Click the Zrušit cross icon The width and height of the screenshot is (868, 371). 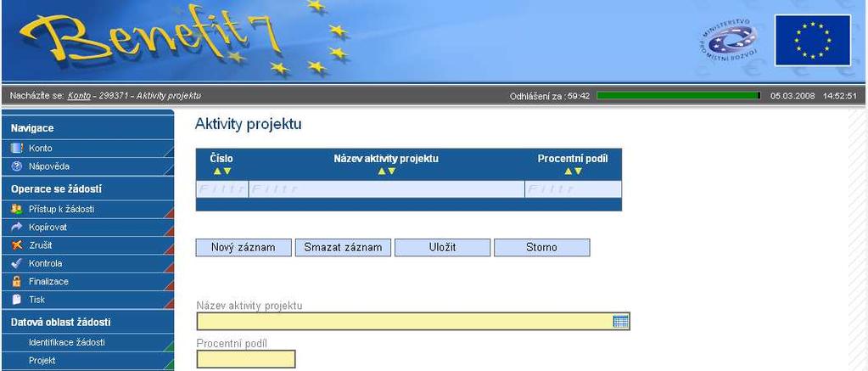[17, 245]
